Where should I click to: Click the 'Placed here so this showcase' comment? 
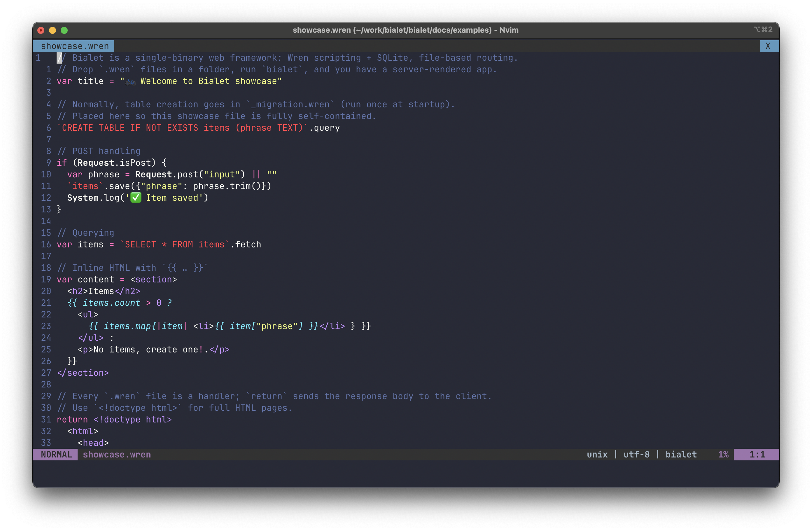click(217, 116)
